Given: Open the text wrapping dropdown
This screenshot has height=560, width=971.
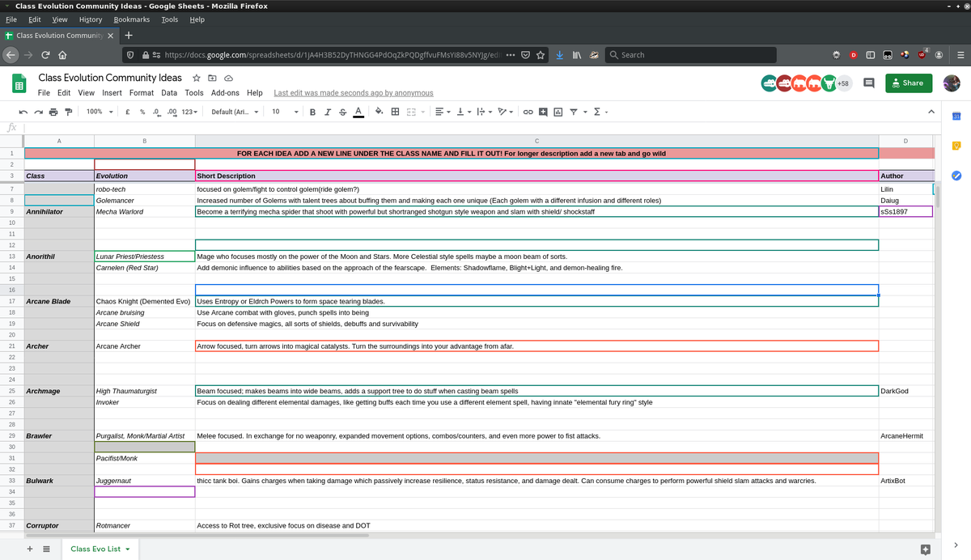Looking at the screenshot, I should click(x=483, y=112).
